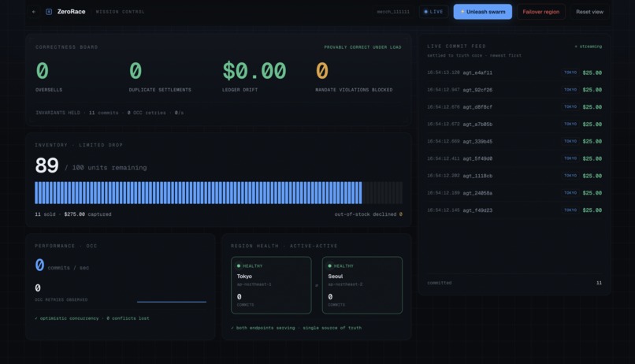Select commit row agt_f49d23

click(x=514, y=210)
